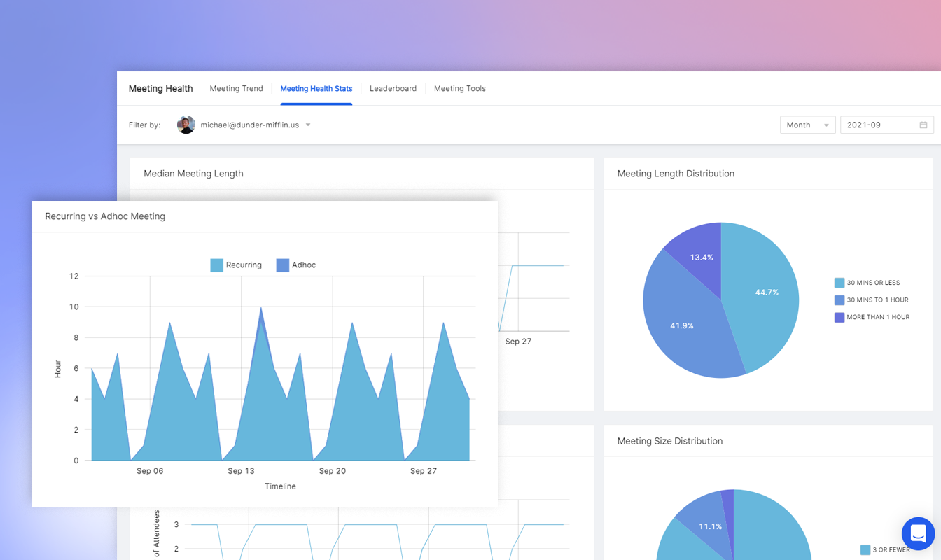Click the Meeting Length Distribution heading
941x560 pixels.
[676, 174]
